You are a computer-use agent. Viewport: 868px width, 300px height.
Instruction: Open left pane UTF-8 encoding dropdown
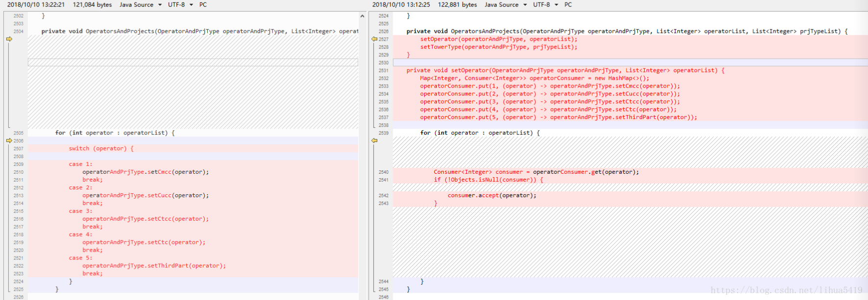point(180,4)
